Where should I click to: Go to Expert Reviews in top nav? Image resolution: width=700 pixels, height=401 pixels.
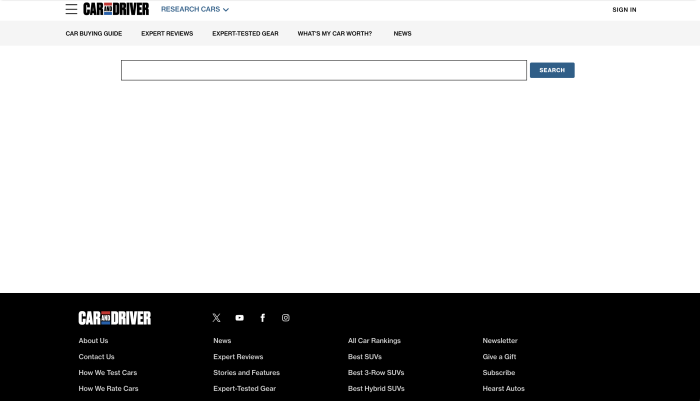tap(167, 33)
